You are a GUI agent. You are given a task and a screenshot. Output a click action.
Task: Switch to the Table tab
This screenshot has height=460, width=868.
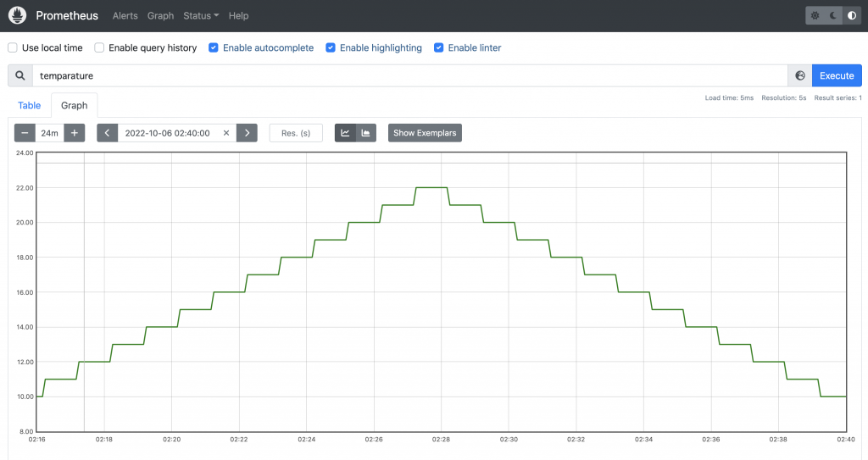pos(30,106)
